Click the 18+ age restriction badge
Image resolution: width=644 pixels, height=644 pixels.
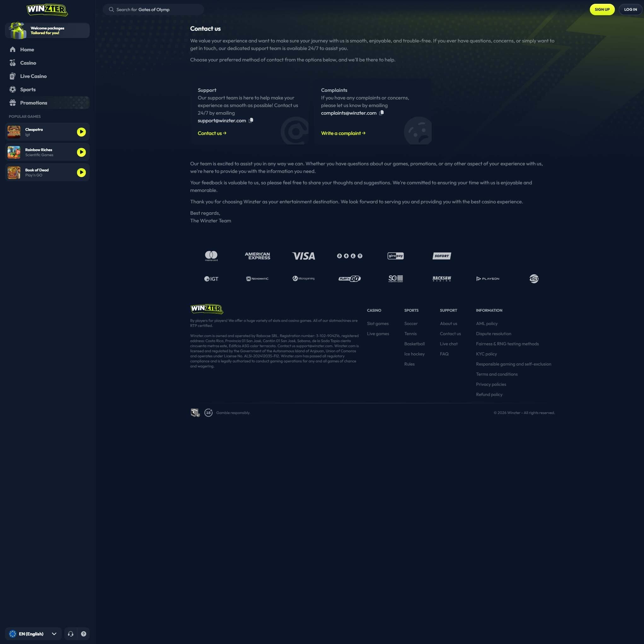tap(208, 413)
